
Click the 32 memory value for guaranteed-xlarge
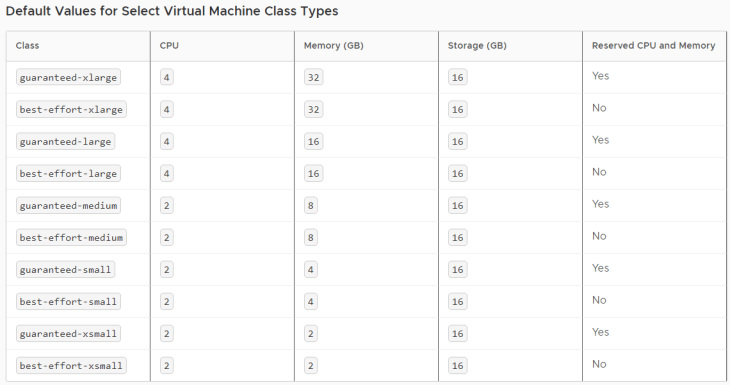(313, 77)
